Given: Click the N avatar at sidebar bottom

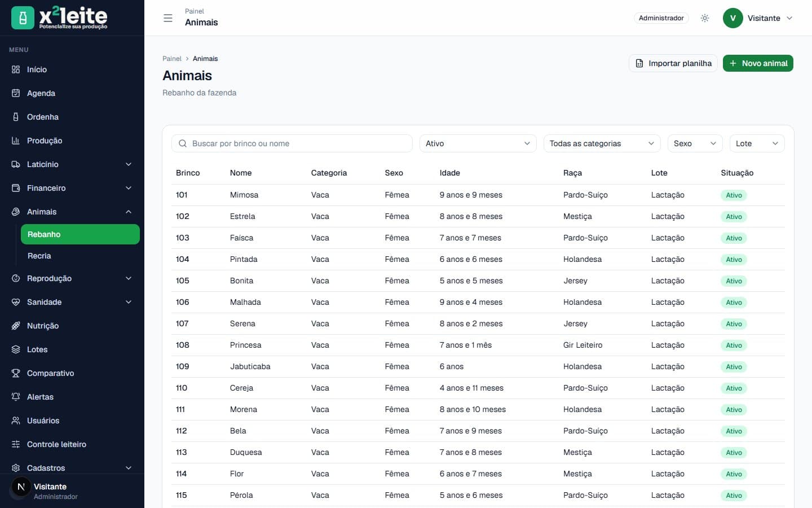Looking at the screenshot, I should tap(21, 487).
